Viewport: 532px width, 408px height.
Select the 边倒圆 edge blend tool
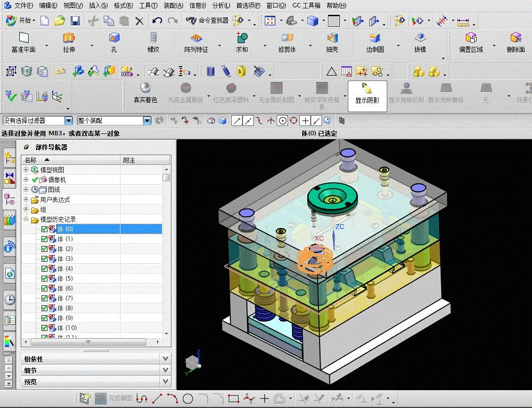point(375,43)
